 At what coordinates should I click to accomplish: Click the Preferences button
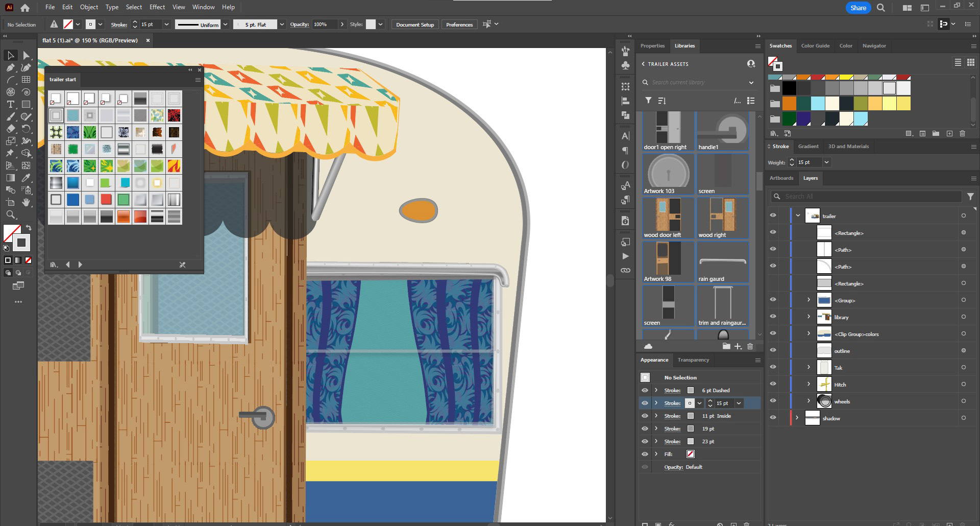coord(459,25)
